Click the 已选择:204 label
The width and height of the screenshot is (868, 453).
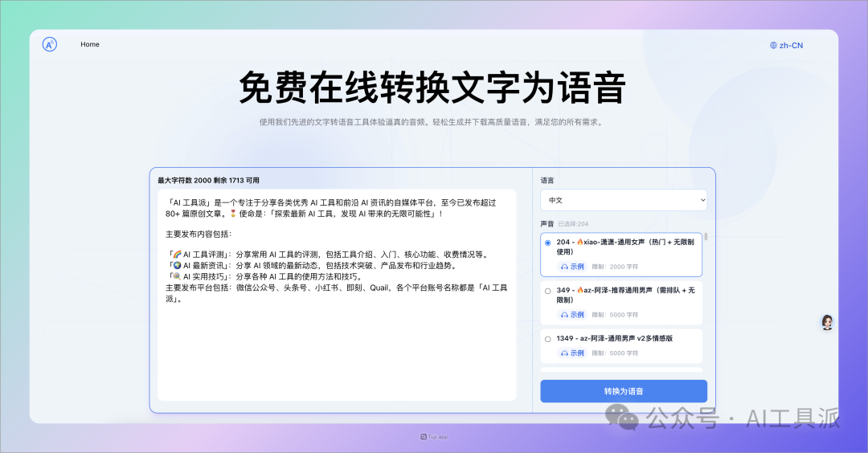(574, 224)
